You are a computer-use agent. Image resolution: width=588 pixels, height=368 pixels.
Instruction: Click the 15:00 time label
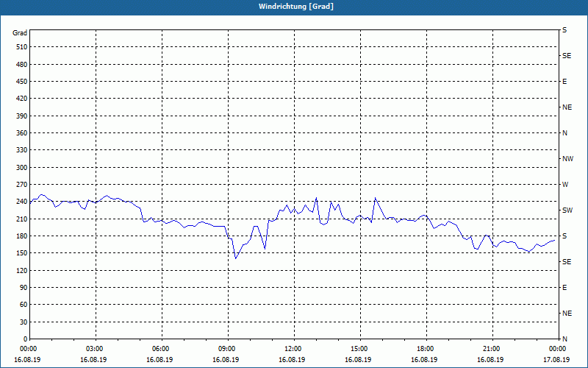coord(359,349)
